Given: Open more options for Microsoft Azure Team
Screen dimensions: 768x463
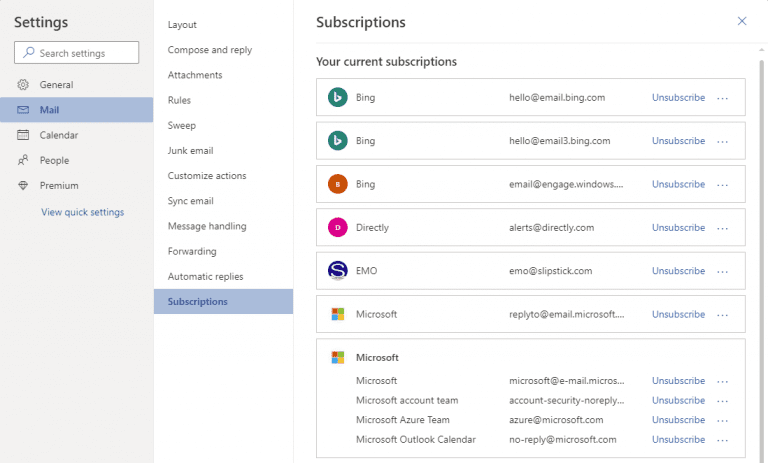Looking at the screenshot, I should [723, 420].
